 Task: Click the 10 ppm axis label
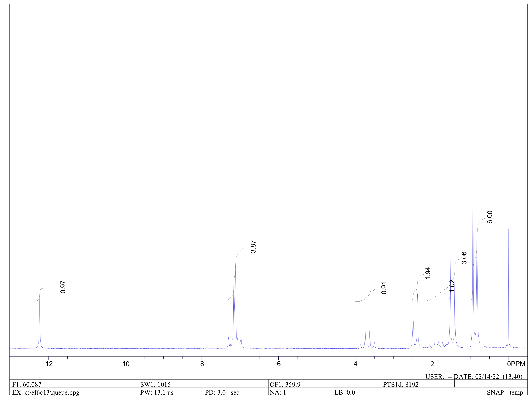click(126, 364)
